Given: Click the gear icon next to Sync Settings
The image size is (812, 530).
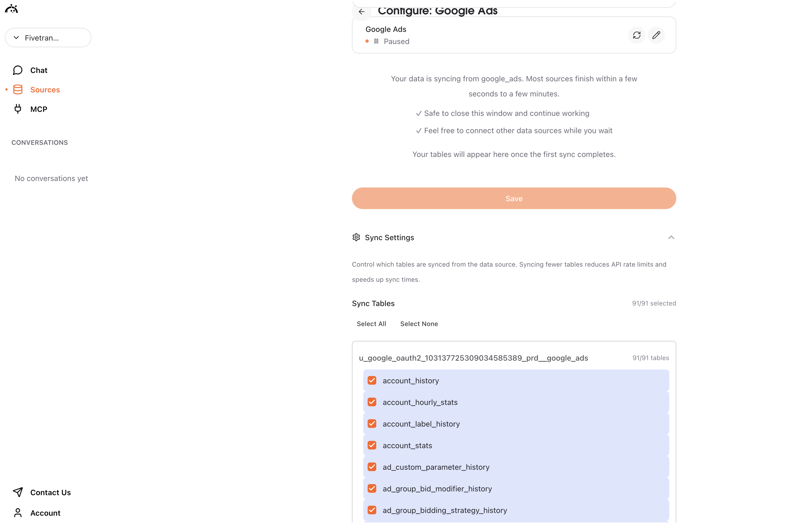Looking at the screenshot, I should [356, 237].
